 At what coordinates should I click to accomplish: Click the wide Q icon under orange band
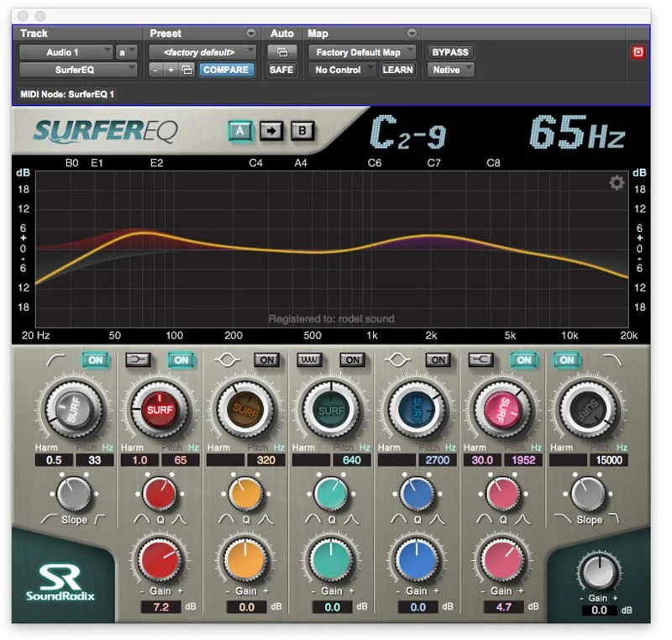click(226, 520)
